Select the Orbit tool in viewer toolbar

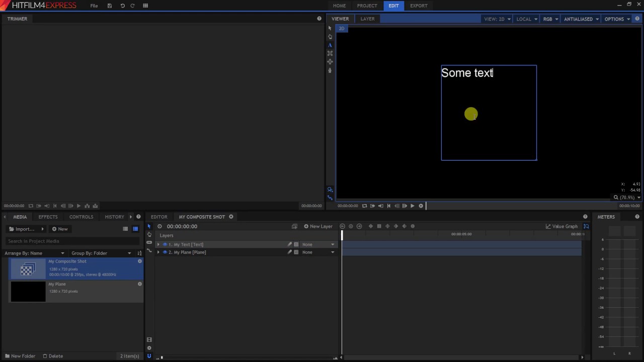330,62
